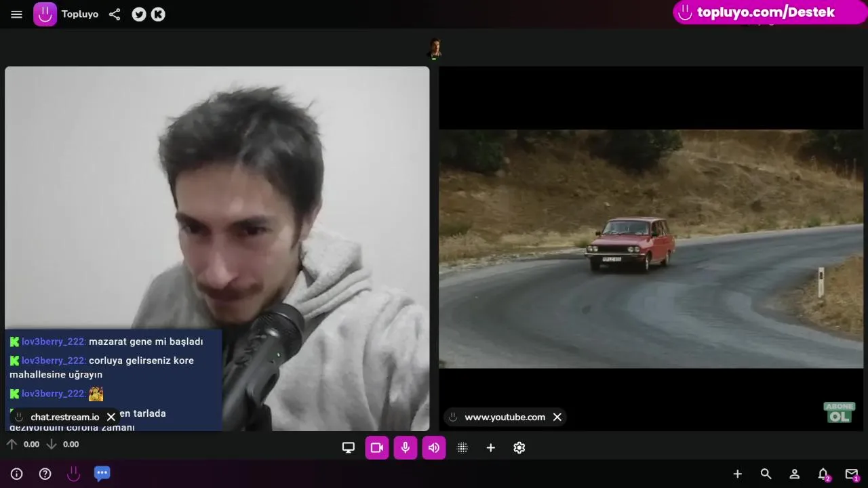Toggle the camera button
The height and width of the screenshot is (488, 868).
[377, 447]
